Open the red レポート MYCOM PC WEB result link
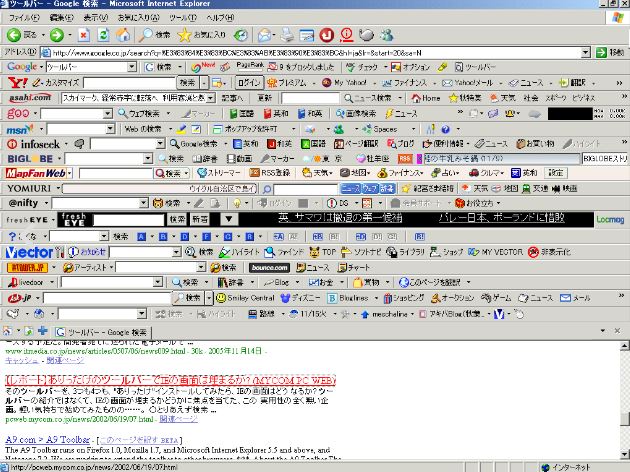 point(170,380)
